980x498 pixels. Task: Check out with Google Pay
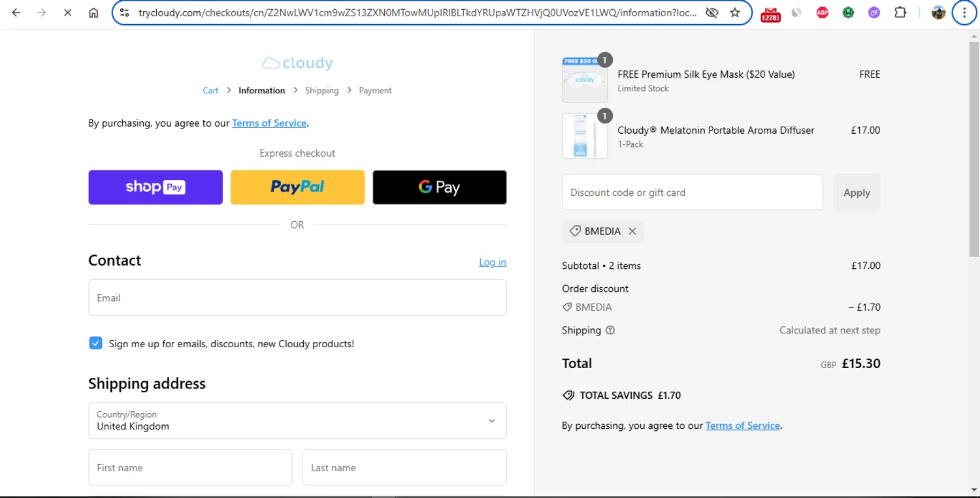coord(440,187)
